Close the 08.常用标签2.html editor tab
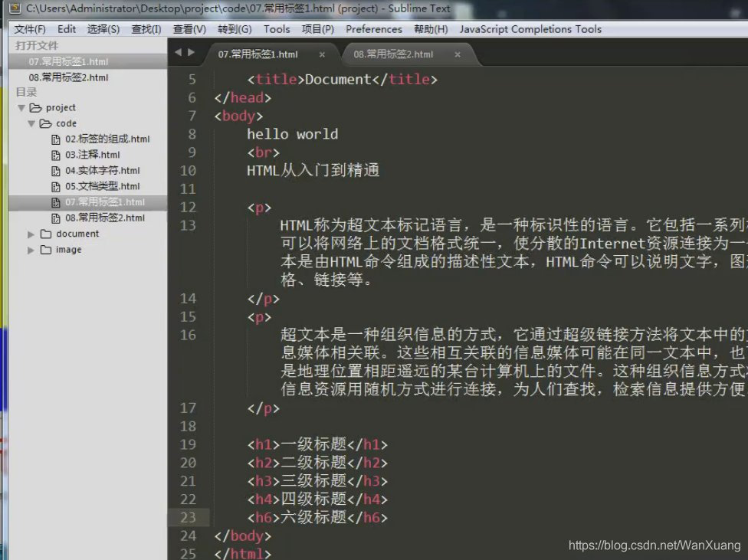The height and width of the screenshot is (560, 748). pyautogui.click(x=458, y=55)
